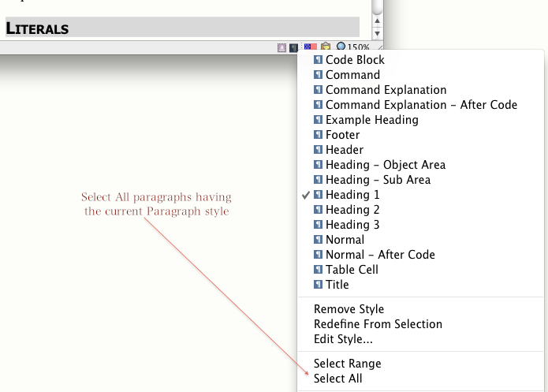This screenshot has height=392, width=548.
Task: Open Edit Style... dialog
Action: [x=343, y=339]
